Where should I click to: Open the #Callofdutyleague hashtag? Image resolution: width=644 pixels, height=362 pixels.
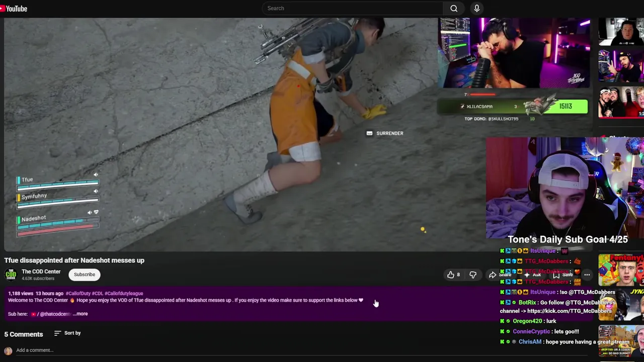coord(124,293)
